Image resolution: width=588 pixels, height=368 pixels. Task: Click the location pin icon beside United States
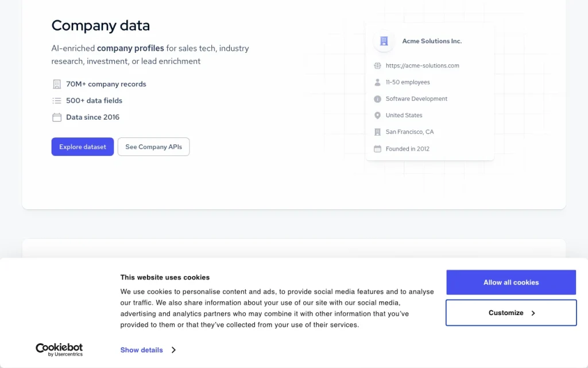(x=377, y=115)
